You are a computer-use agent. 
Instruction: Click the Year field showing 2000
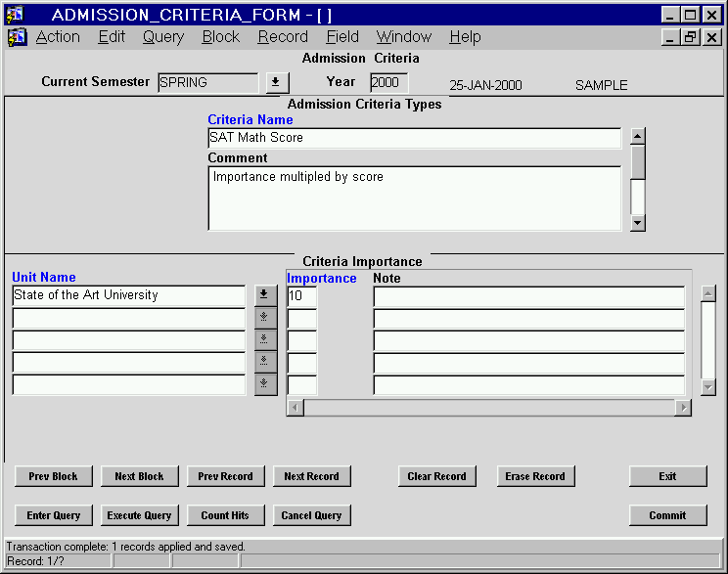(x=389, y=82)
